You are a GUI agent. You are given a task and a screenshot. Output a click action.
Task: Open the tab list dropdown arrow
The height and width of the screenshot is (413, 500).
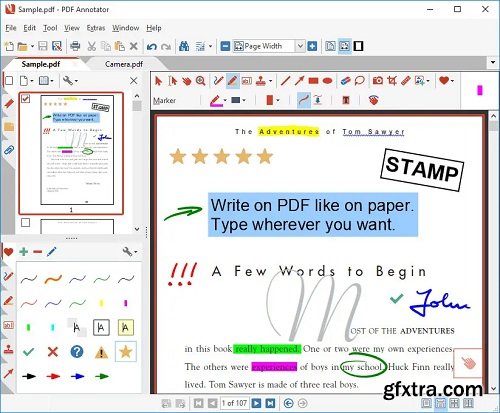pyautogui.click(x=493, y=62)
